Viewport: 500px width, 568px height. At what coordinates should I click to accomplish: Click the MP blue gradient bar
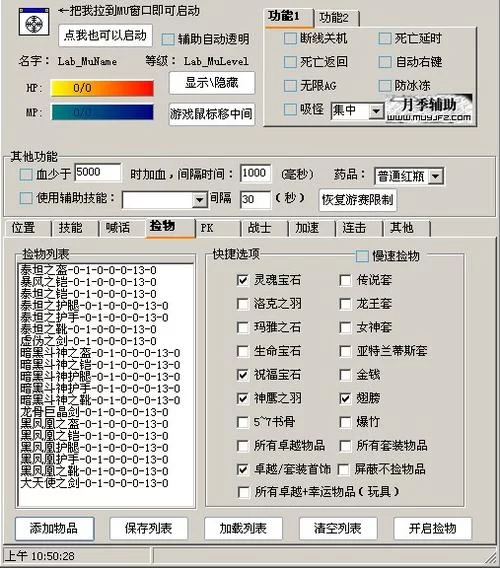[102, 112]
